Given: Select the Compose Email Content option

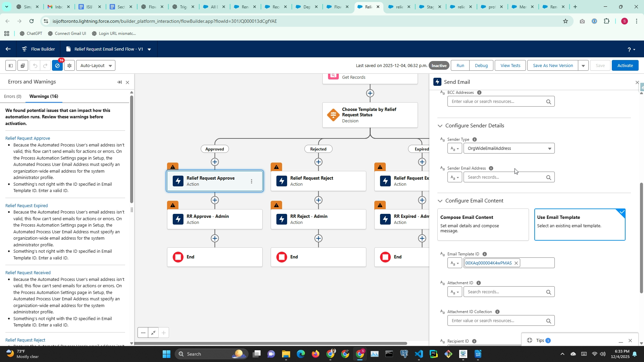Looking at the screenshot, I should pyautogui.click(x=483, y=224).
